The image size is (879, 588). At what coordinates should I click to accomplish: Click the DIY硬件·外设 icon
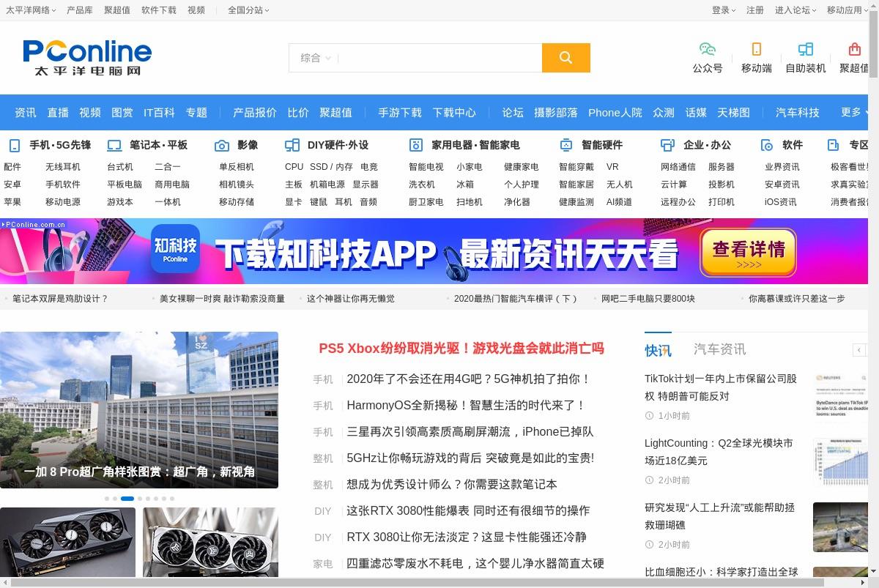[292, 145]
